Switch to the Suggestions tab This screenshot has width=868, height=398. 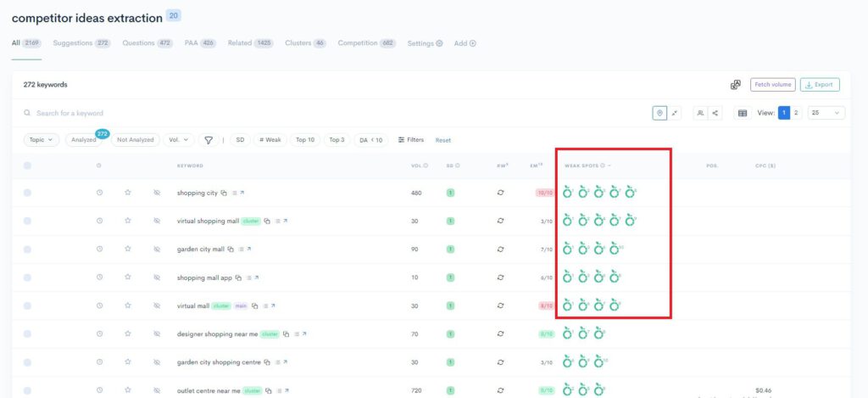pos(82,43)
